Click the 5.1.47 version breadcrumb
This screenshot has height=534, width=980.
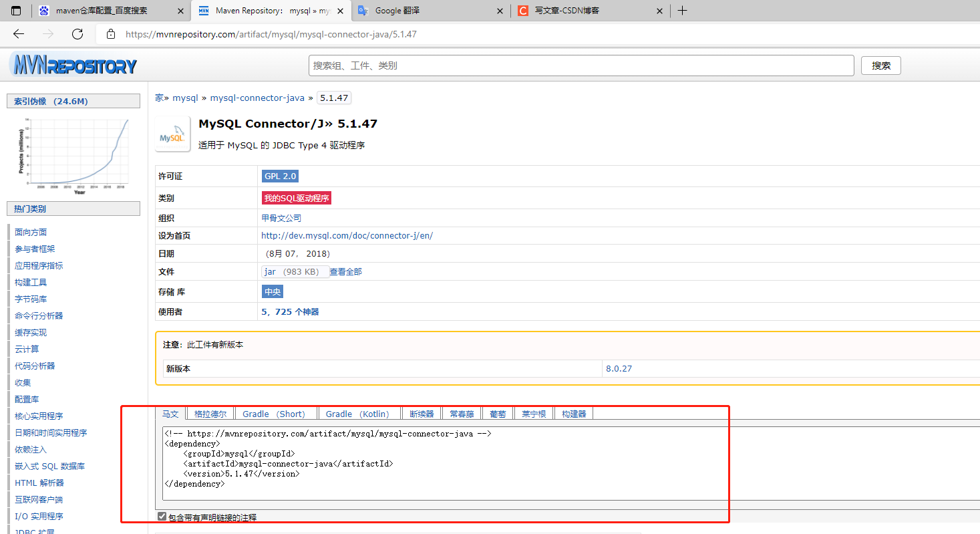(334, 98)
